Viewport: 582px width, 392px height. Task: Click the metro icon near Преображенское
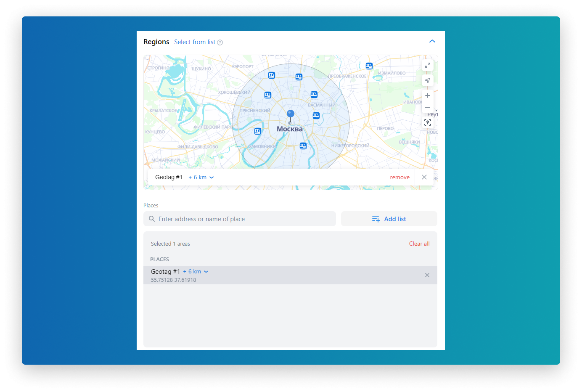pyautogui.click(x=369, y=66)
